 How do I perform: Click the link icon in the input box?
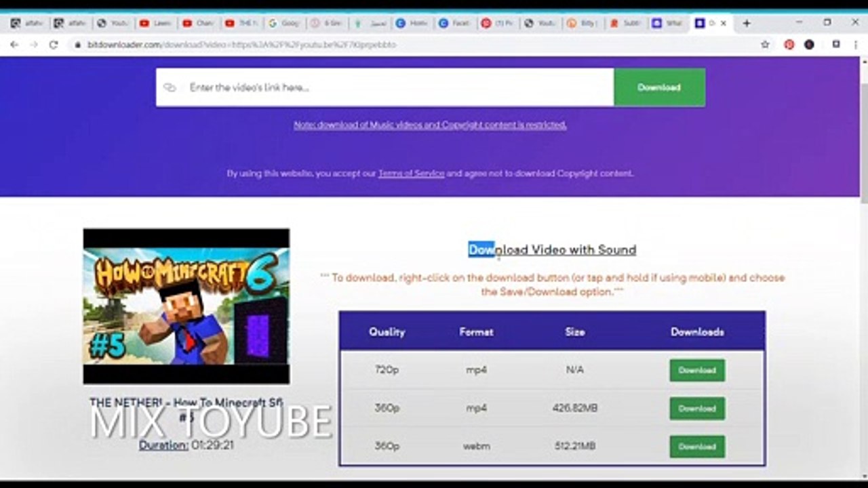click(170, 87)
